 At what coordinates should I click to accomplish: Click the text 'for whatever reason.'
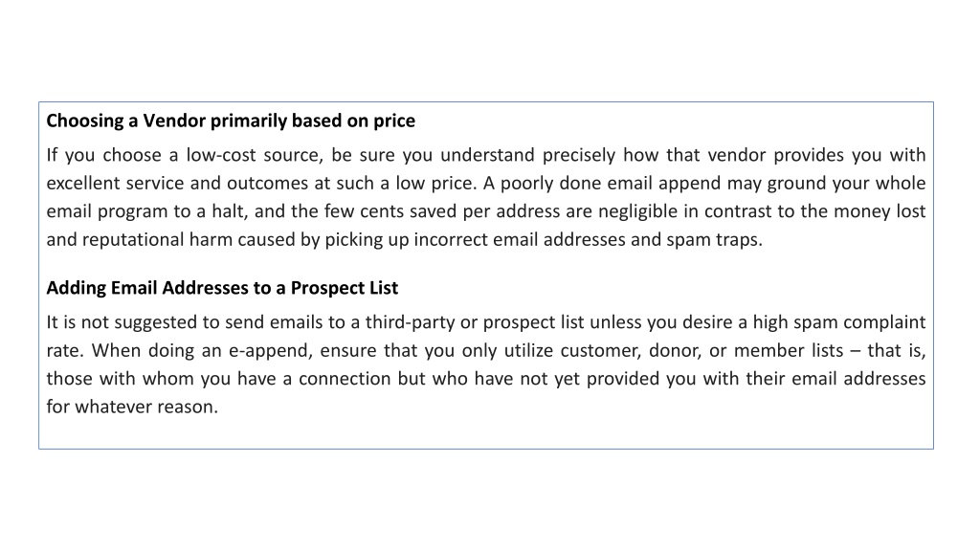pyautogui.click(x=132, y=407)
